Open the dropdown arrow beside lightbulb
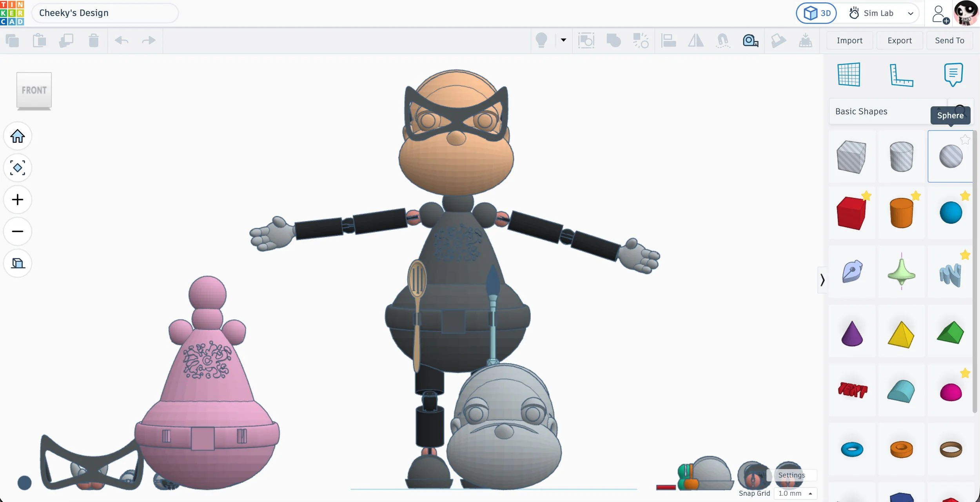 563,40
